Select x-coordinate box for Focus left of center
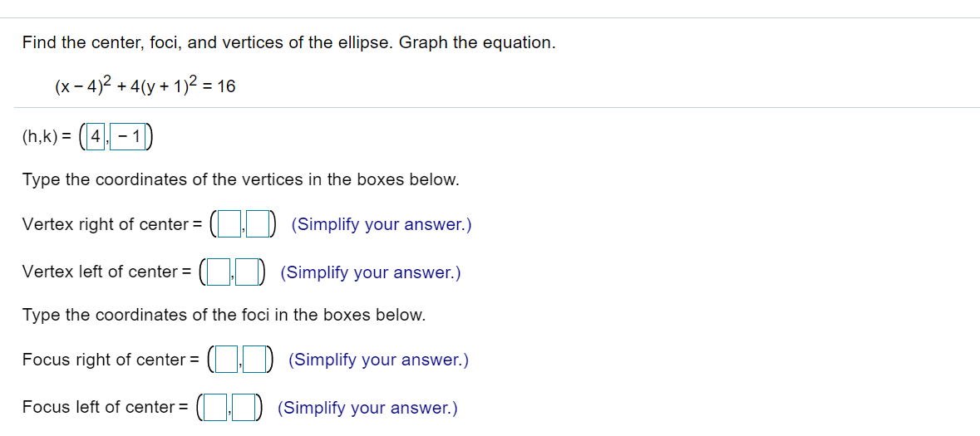The image size is (980, 436). point(216,408)
